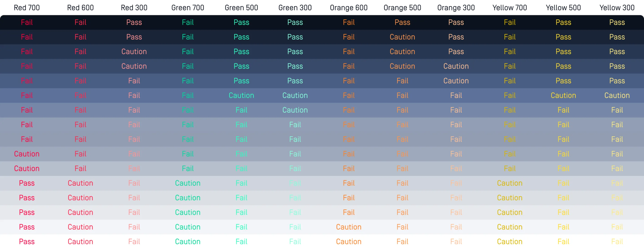Click the Green 500 column header
This screenshot has height=249, width=644.
(x=241, y=8)
